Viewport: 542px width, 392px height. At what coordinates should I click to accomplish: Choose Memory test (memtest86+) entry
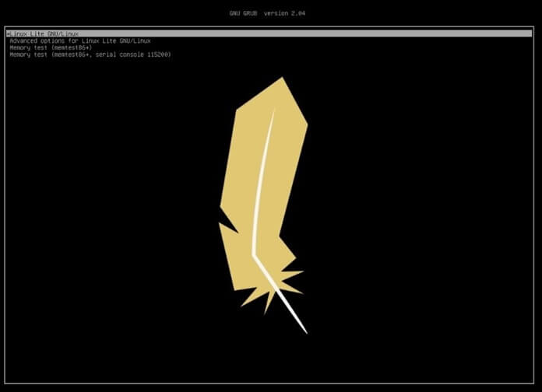(51, 47)
